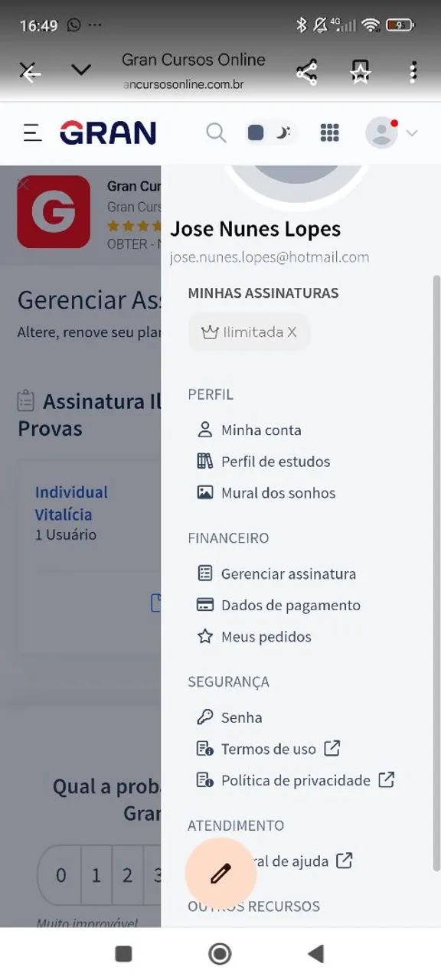Screen dimensions: 441x980
Task: Collapse the page with the down chevron
Action: click(x=80, y=69)
